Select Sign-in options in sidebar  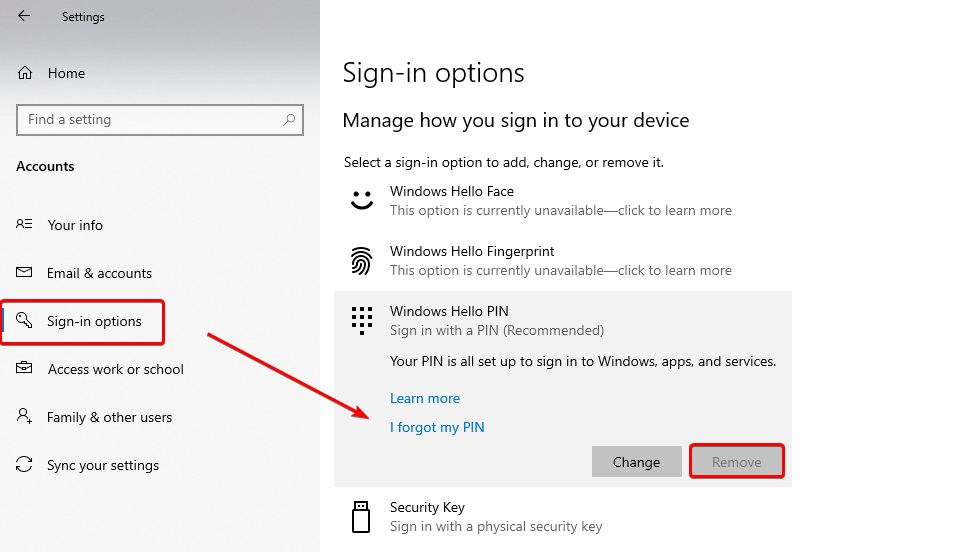(94, 321)
